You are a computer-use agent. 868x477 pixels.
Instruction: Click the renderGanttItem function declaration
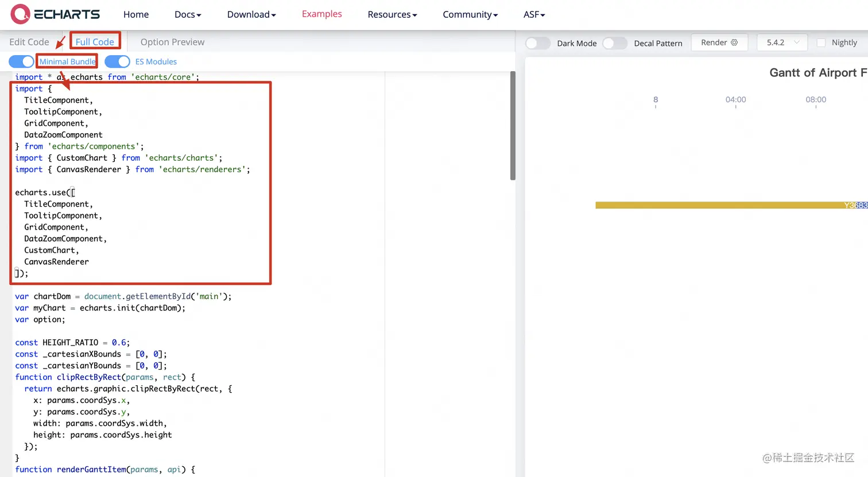pyautogui.click(x=105, y=470)
